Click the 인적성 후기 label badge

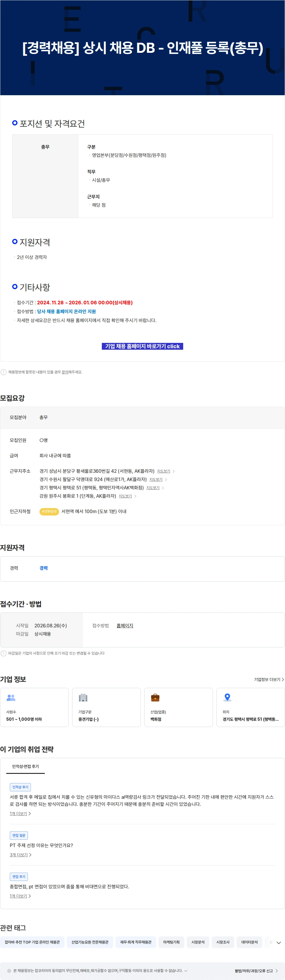coord(20,787)
